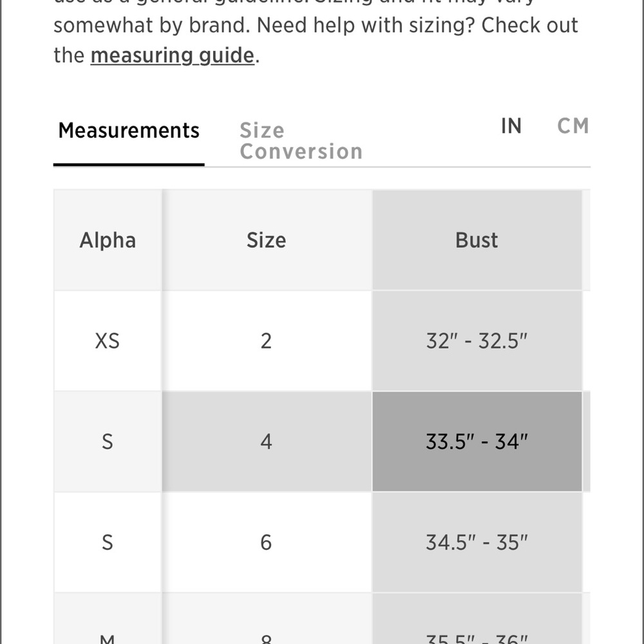Click the Size column header
The image size is (644, 644).
point(267,240)
